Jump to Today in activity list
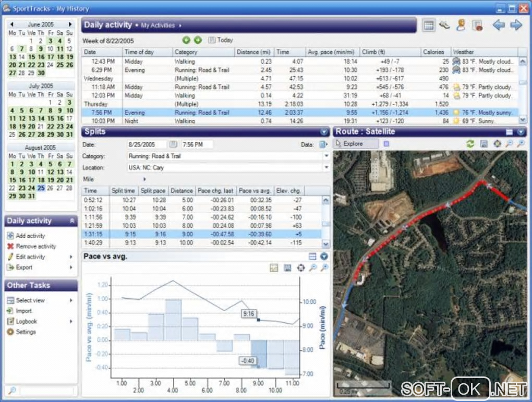Screen dimensions: 532x402 220,40
